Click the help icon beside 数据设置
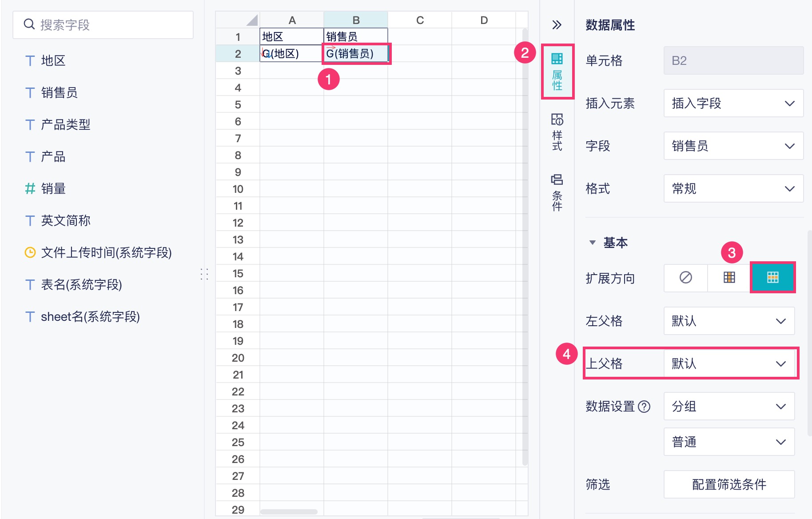 [644, 407]
